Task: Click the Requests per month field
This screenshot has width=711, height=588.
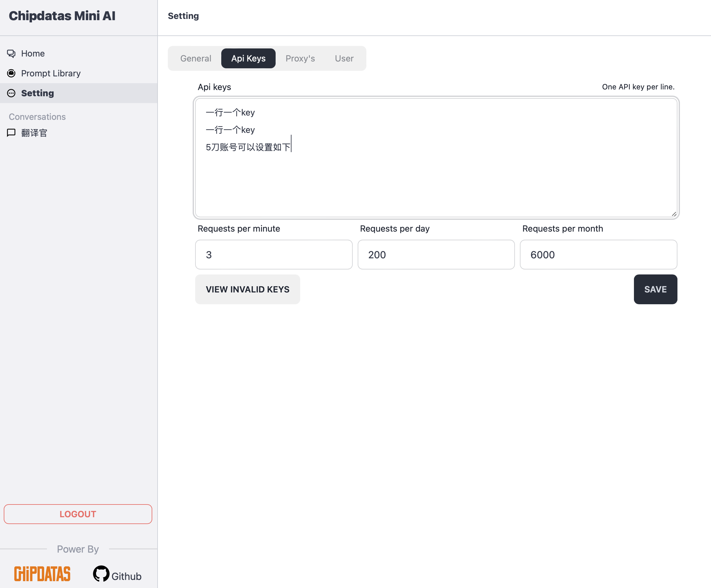Action: click(598, 255)
